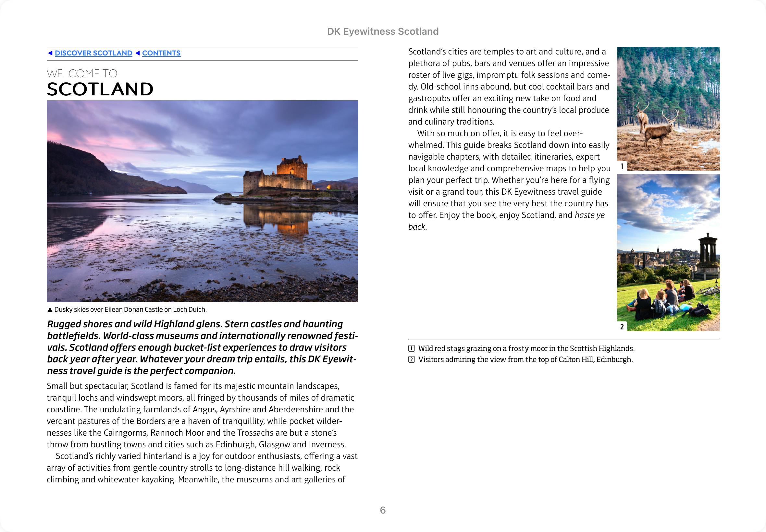Click the SCOTLAND heading
This screenshot has height=532, width=766.
(x=100, y=89)
